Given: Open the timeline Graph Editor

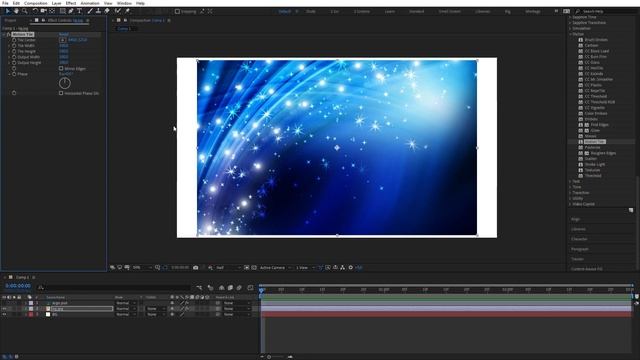Looking at the screenshot, I should [x=250, y=288].
